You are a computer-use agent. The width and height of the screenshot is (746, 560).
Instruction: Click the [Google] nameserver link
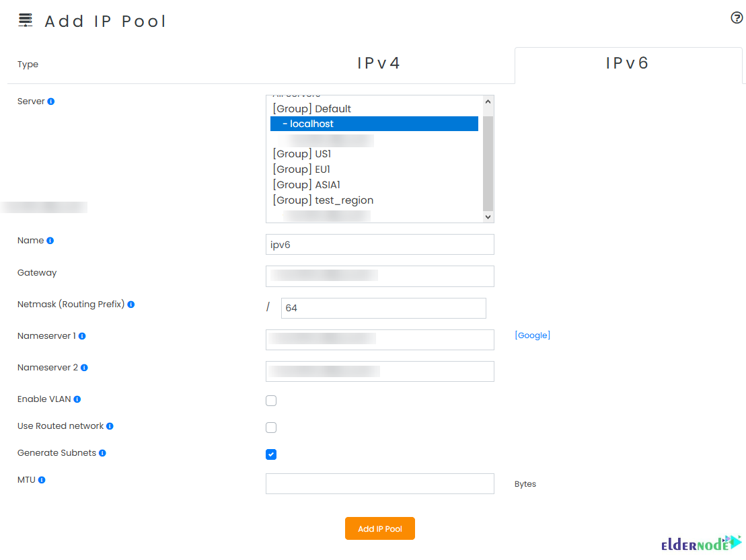532,335
